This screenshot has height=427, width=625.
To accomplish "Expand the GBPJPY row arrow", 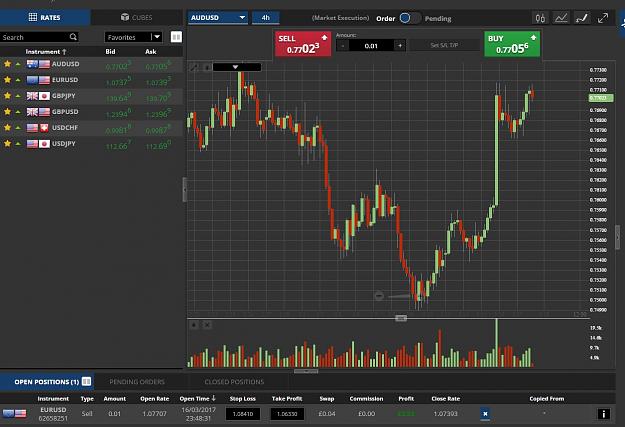I will point(18,96).
